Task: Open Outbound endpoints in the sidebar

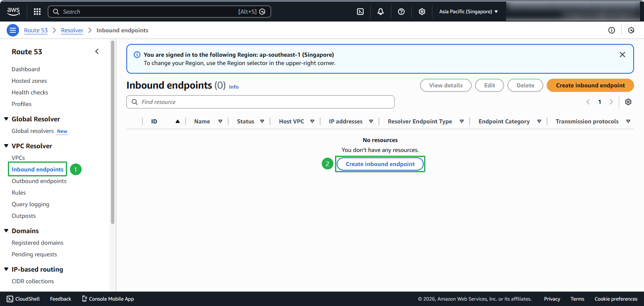Action: tap(39, 181)
